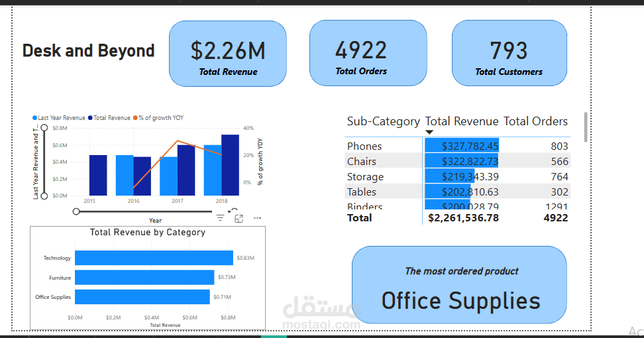Click the 2017 Last Year Revenue bar
This screenshot has height=338, width=644.
[x=168, y=176]
